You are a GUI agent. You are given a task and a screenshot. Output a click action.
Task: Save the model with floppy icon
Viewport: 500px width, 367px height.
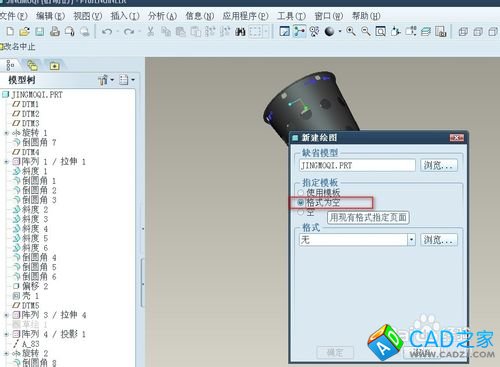[40, 32]
